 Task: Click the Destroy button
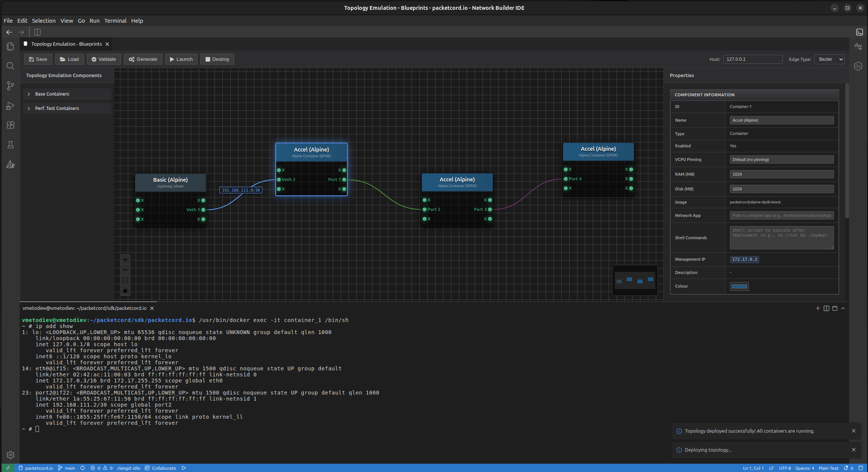point(217,59)
